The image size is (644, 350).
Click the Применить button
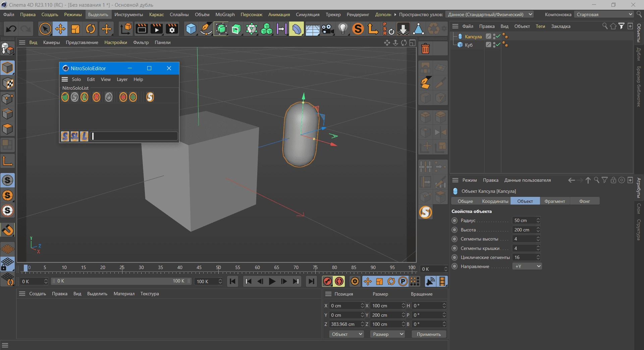[429, 334]
